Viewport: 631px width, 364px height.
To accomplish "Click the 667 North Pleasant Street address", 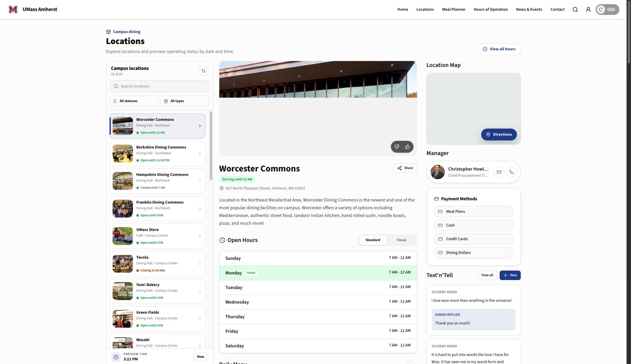I will click(x=265, y=188).
